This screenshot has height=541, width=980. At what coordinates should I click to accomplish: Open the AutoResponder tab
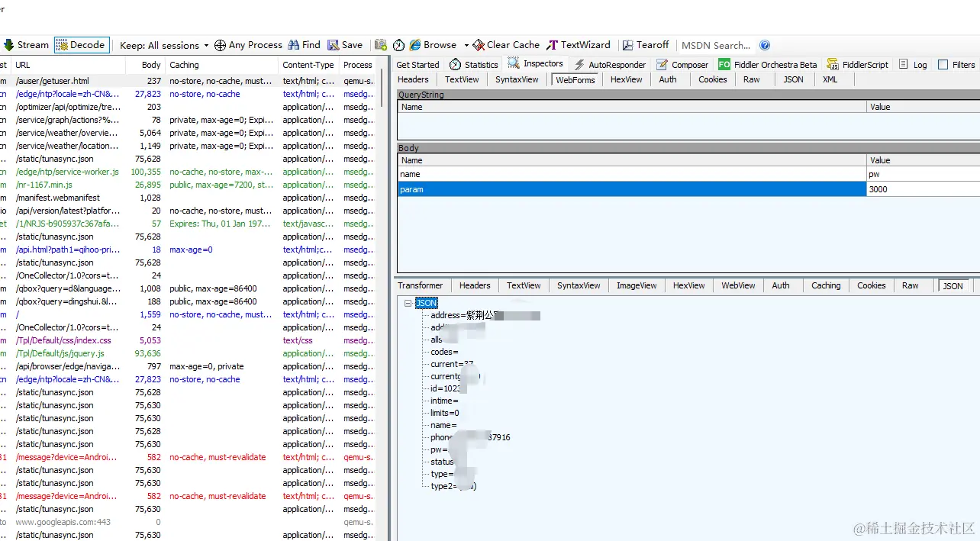click(x=609, y=65)
